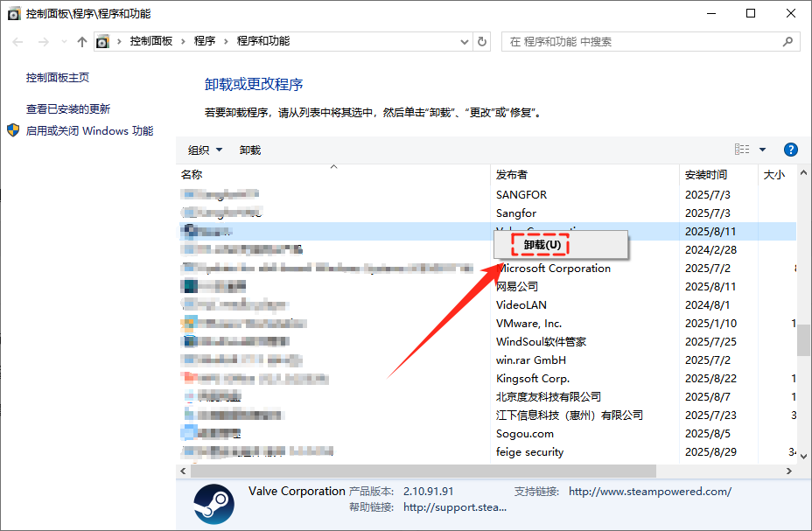Select the feige security program row
The width and height of the screenshot is (812, 531).
(x=486, y=451)
